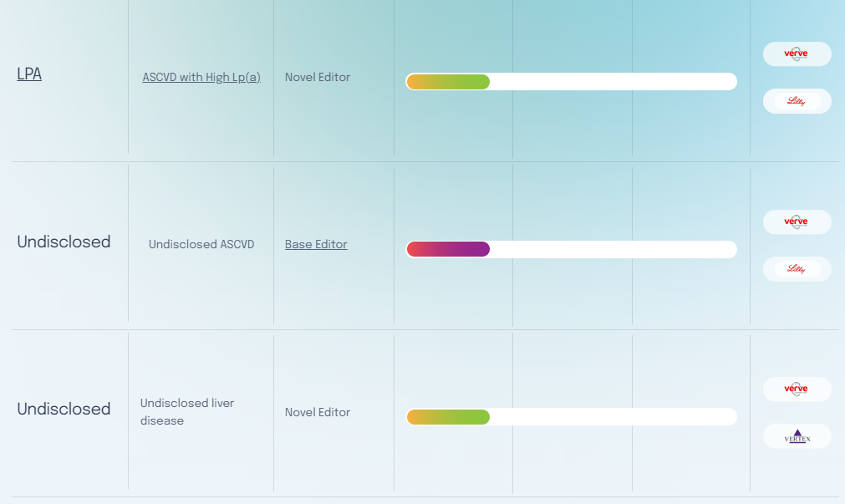Select the Undisclosed liver disease indication text
The image size is (845, 504).
coord(187,412)
